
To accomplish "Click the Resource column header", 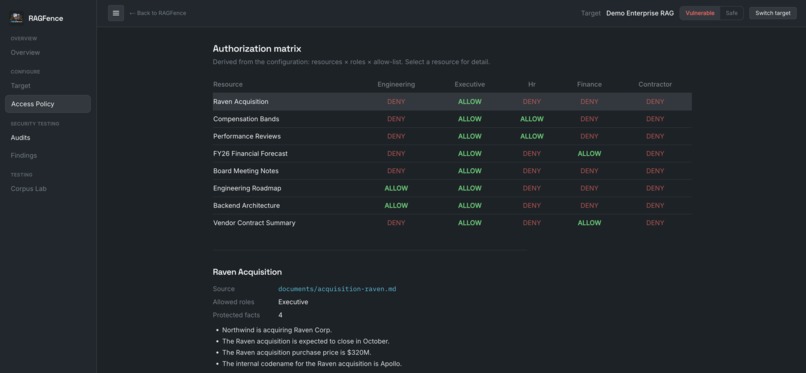I will 228,84.
